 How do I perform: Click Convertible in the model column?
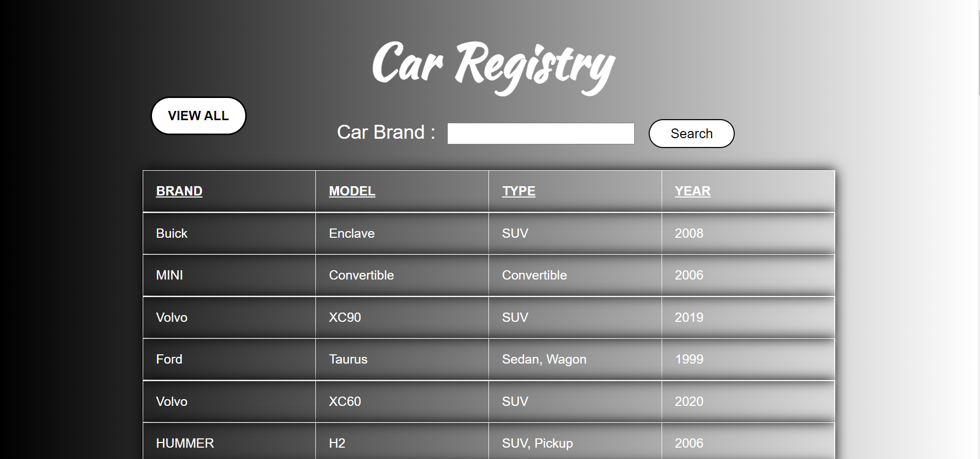pos(402,275)
